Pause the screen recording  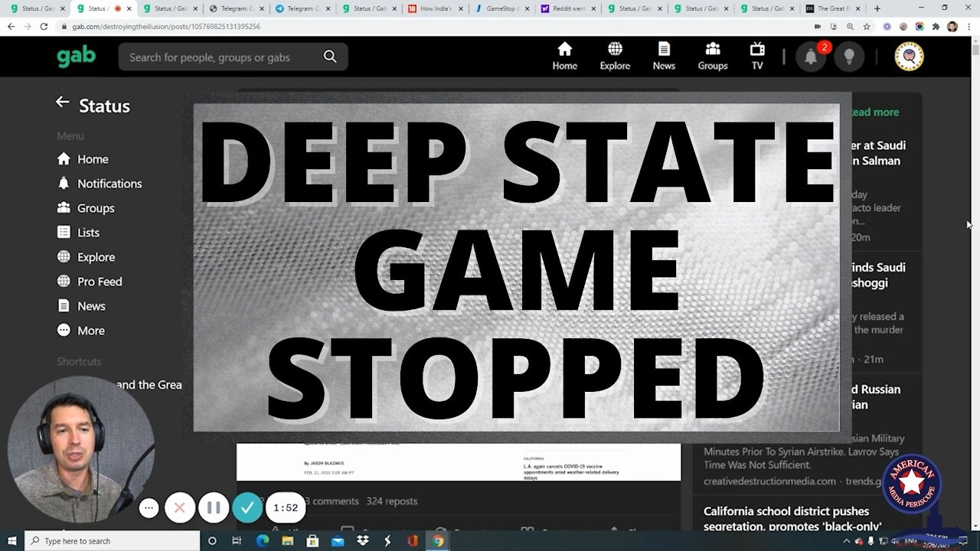(x=214, y=507)
